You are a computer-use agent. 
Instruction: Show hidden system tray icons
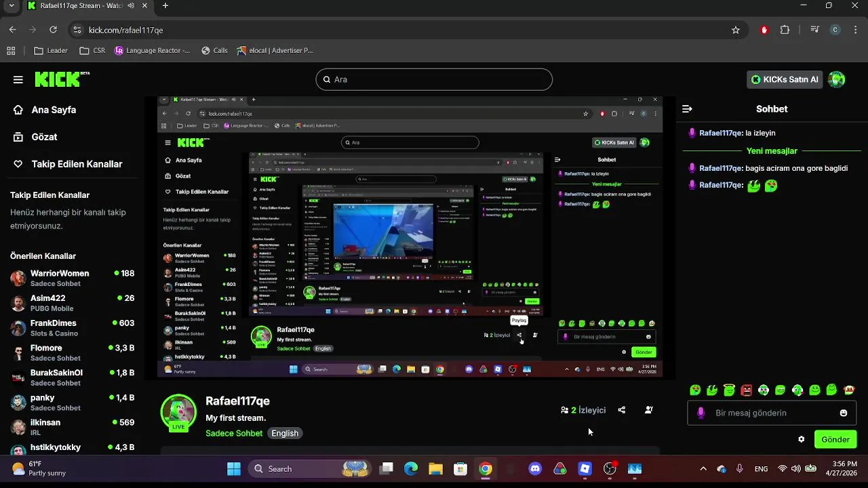(x=703, y=469)
